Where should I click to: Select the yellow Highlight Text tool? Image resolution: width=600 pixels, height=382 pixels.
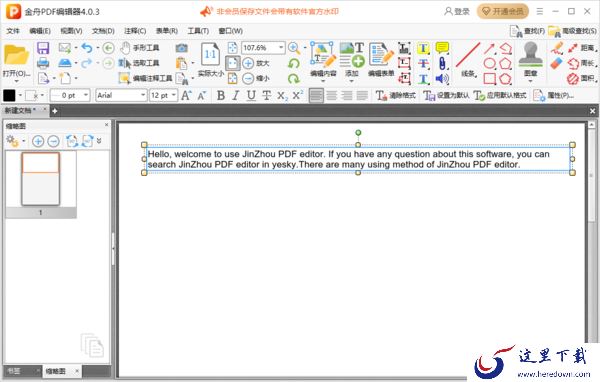423,48
